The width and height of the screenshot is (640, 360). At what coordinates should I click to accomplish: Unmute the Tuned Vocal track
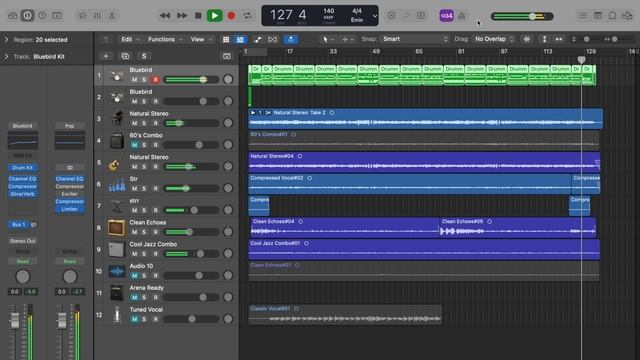[x=134, y=319]
